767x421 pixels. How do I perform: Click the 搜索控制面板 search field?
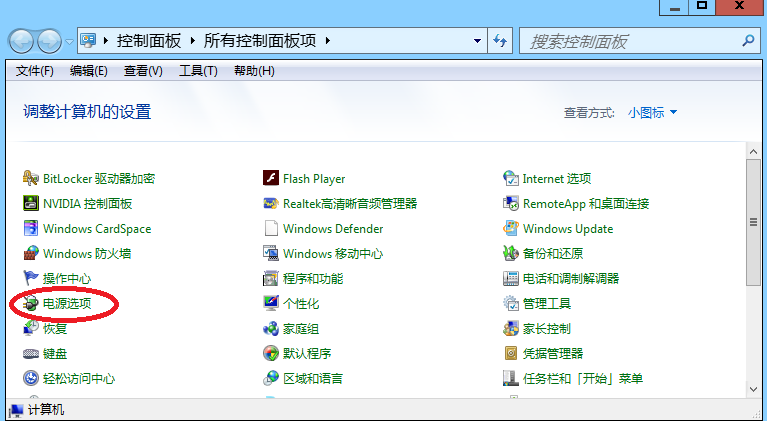point(630,42)
